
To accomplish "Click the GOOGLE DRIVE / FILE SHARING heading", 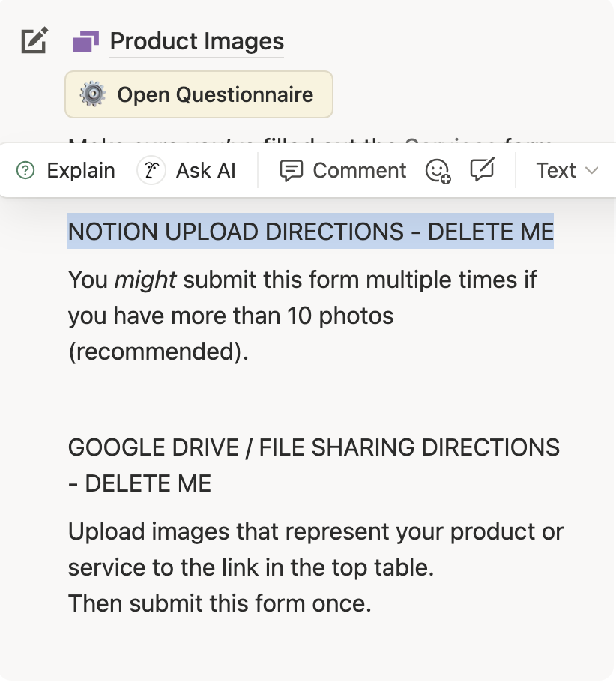I will coord(313,447).
